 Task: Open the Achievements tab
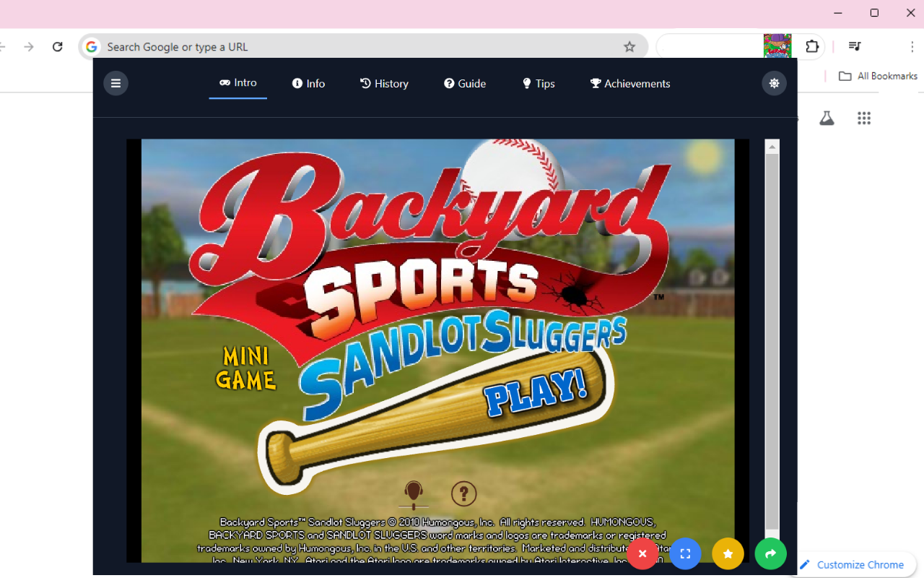click(x=630, y=84)
